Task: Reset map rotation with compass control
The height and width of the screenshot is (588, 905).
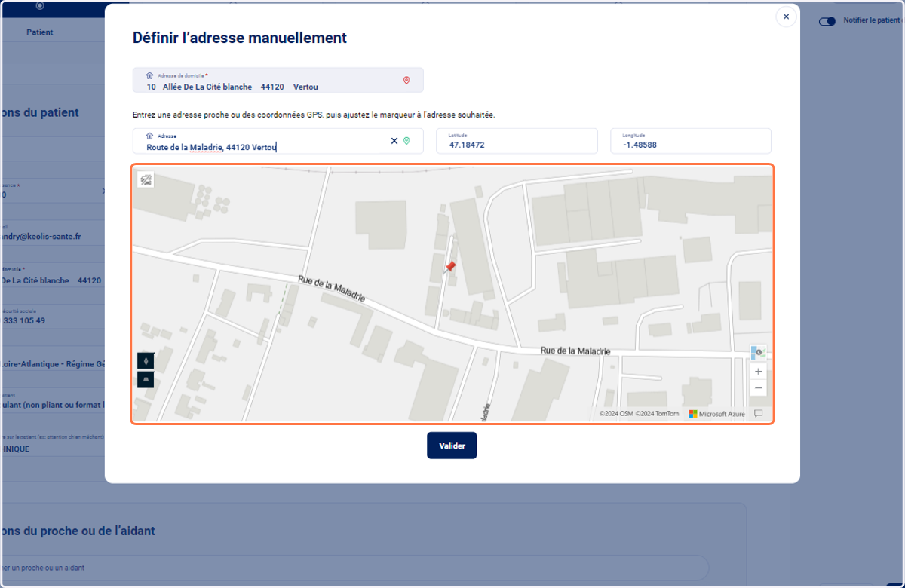Action: pos(146,361)
